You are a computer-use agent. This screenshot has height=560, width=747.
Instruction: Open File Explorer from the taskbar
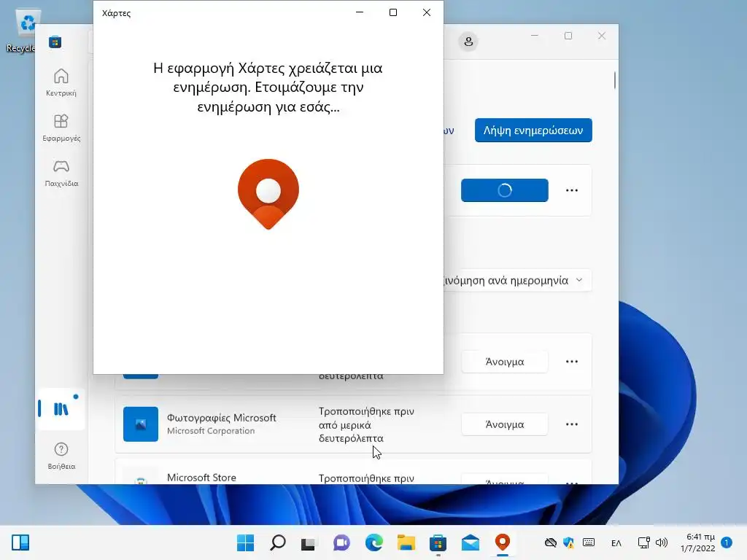point(406,542)
